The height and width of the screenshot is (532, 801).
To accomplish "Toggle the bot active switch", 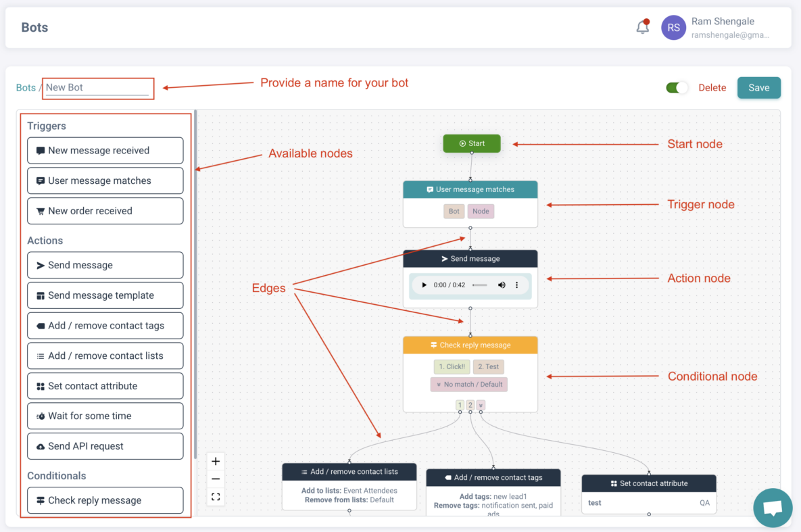I will [x=677, y=88].
